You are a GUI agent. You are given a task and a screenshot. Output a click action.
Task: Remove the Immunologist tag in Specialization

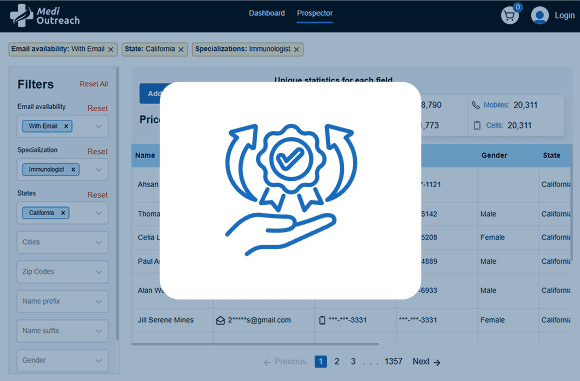pyautogui.click(x=73, y=169)
